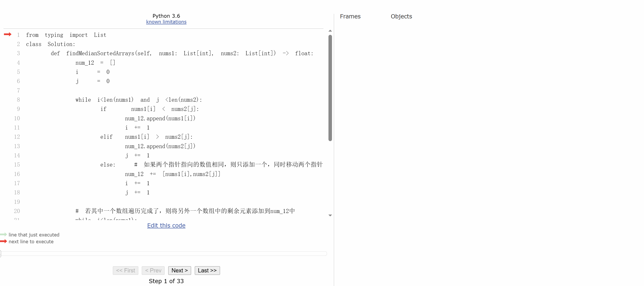Click the bottom input/search field
This screenshot has height=286, width=644.
coord(164,254)
